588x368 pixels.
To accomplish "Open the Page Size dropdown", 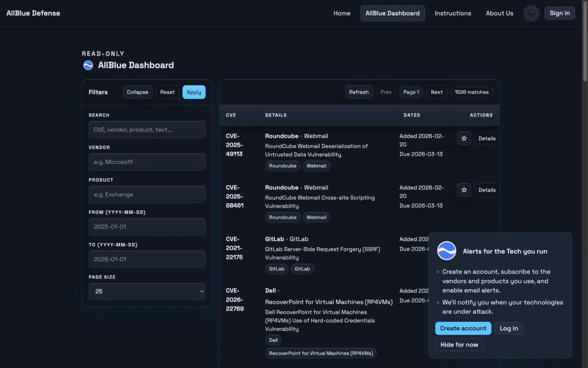I will 147,291.
